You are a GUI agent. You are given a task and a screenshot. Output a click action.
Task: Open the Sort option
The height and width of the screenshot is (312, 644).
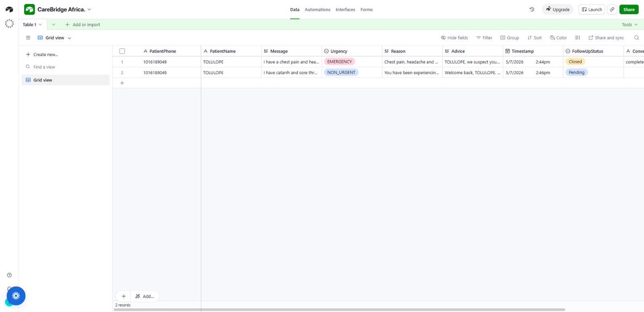535,38
